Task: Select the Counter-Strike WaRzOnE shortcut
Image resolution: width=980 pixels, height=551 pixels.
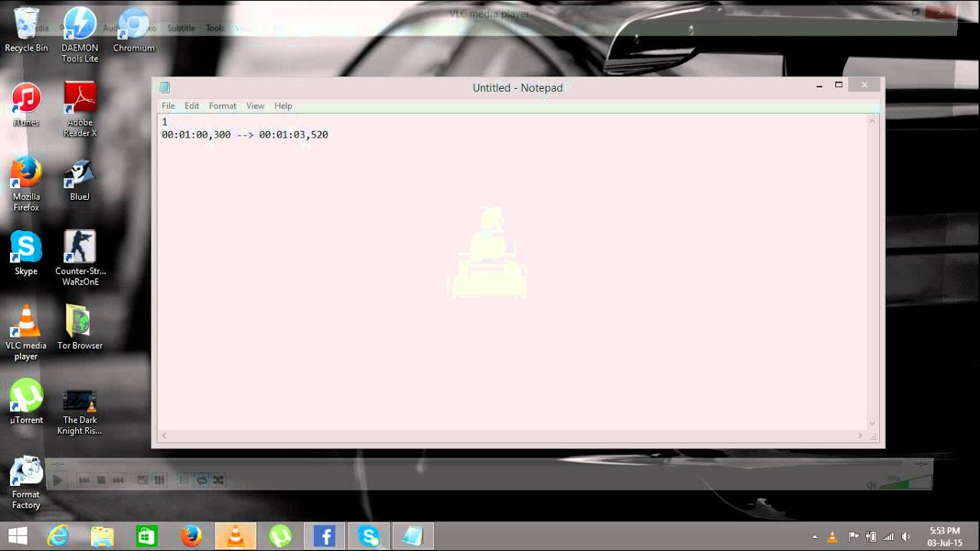Action: pyautogui.click(x=80, y=258)
